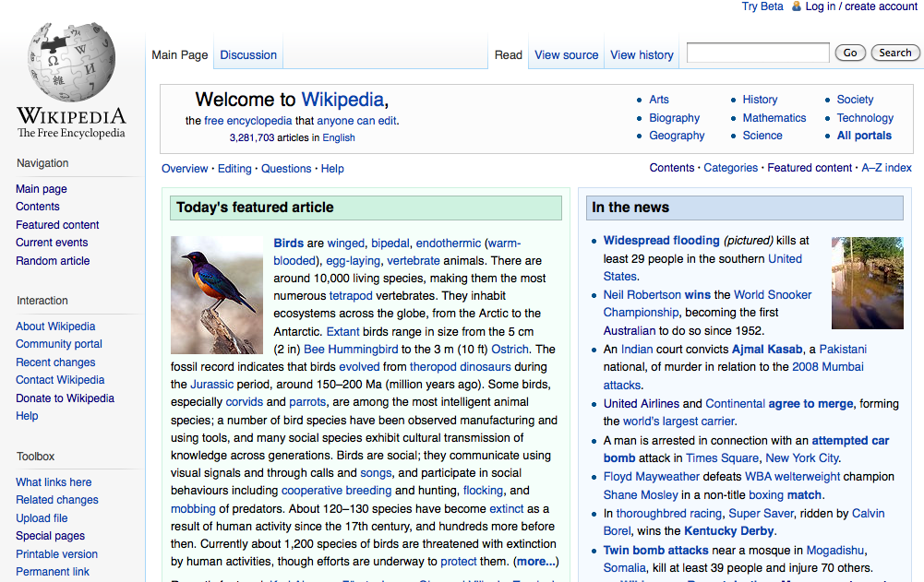The width and height of the screenshot is (924, 582).
Task: Browse the Mathematics portal
Action: click(x=774, y=117)
